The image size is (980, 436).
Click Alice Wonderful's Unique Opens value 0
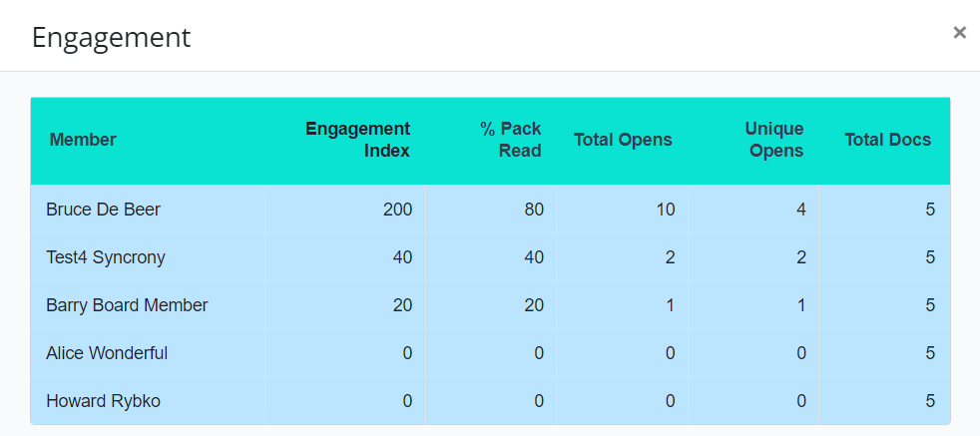[801, 353]
